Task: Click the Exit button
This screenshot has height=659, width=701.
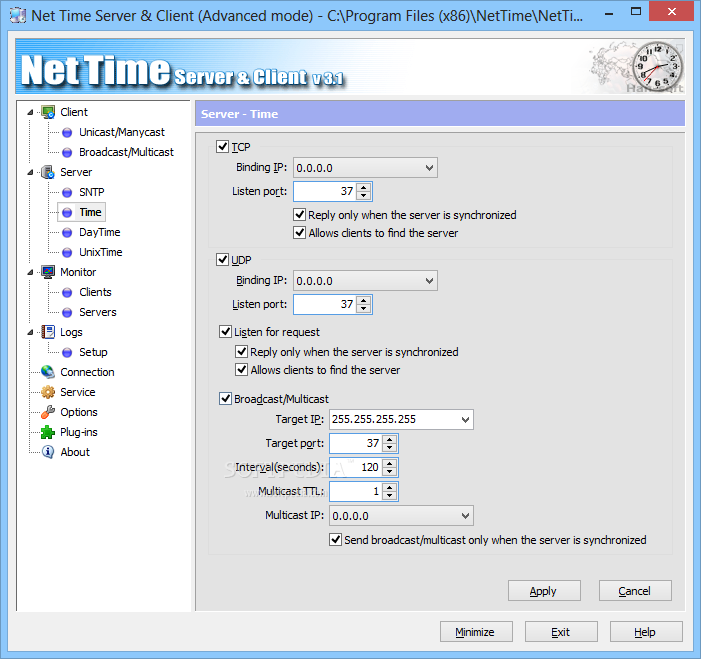Action: coord(561,632)
